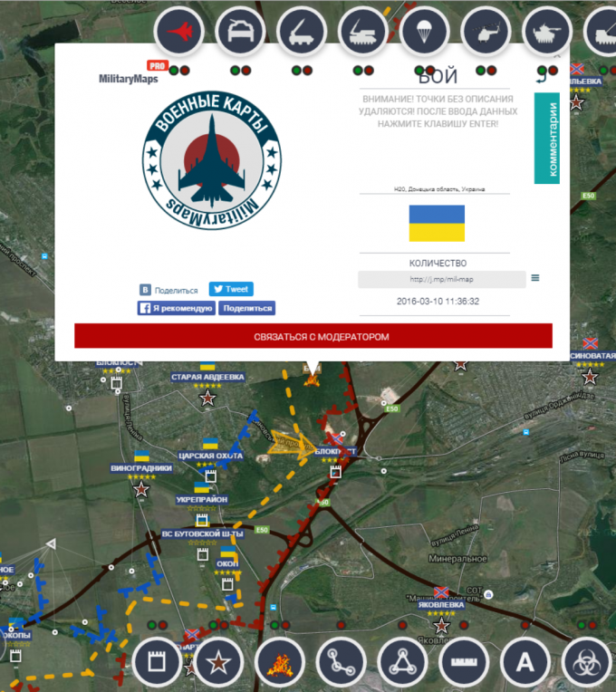Open the biohazard symbol tool
This screenshot has width=616, height=692.
(586, 662)
